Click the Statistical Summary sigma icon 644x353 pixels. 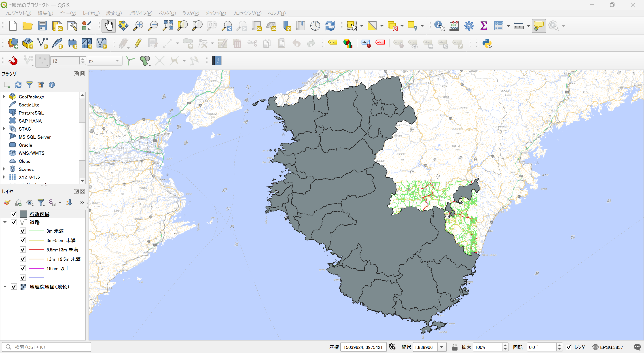point(483,26)
